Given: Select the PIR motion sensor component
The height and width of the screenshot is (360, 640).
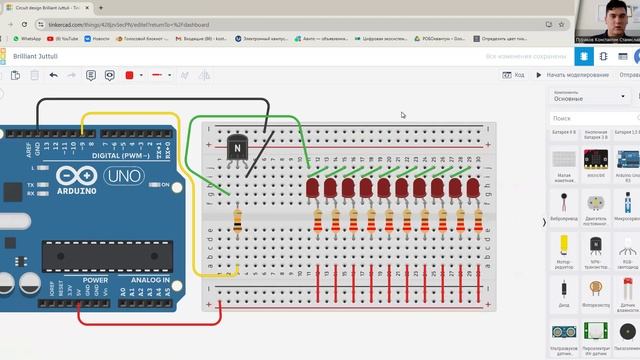Looking at the screenshot, I should [596, 338].
